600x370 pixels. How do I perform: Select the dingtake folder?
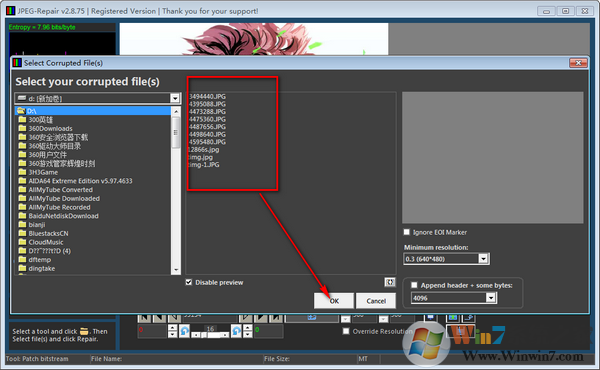point(42,269)
